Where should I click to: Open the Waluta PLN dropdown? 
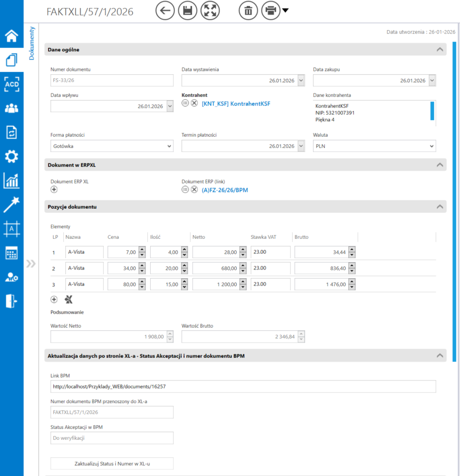click(374, 146)
